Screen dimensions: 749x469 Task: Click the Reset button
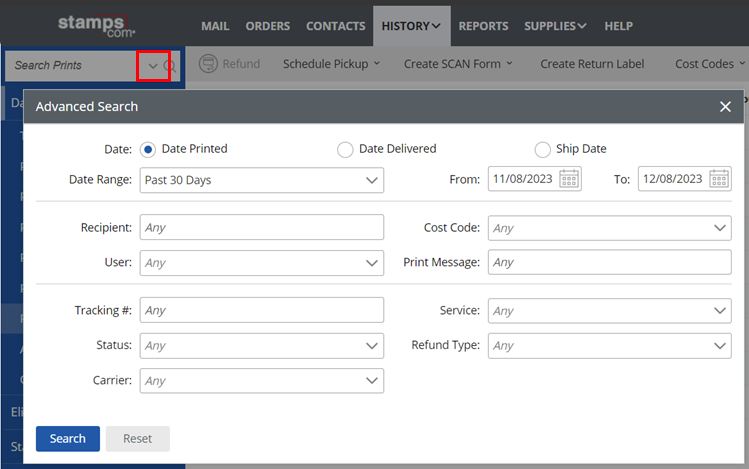(137, 439)
